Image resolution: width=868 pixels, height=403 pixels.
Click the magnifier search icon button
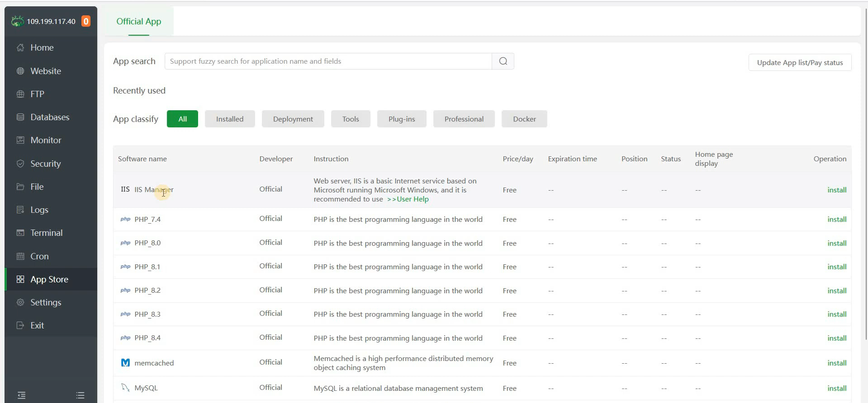click(x=503, y=61)
